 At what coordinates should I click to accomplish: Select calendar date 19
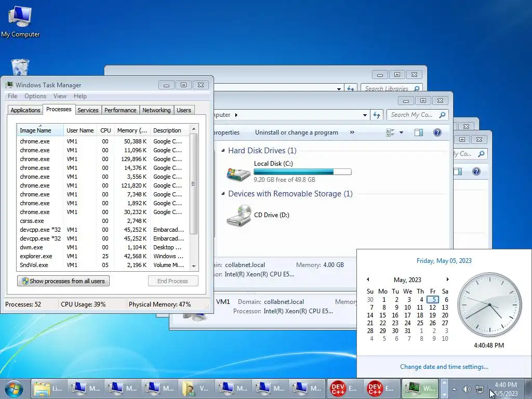pos(432,315)
